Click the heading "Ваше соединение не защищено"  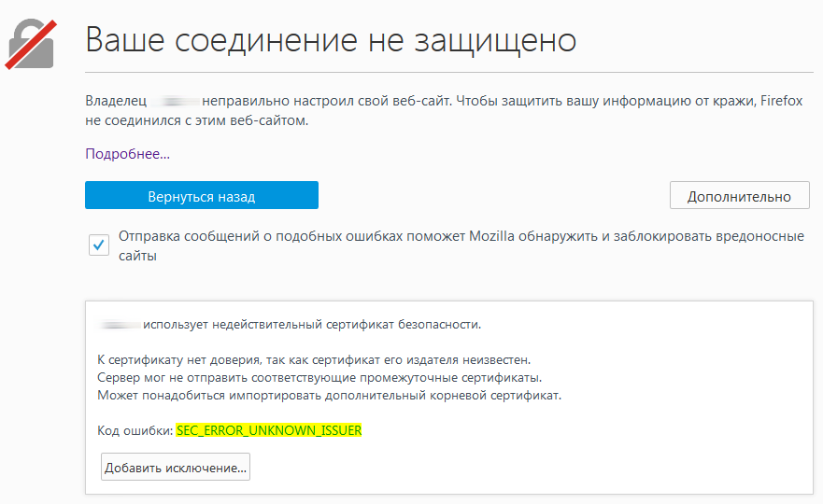tap(330, 40)
